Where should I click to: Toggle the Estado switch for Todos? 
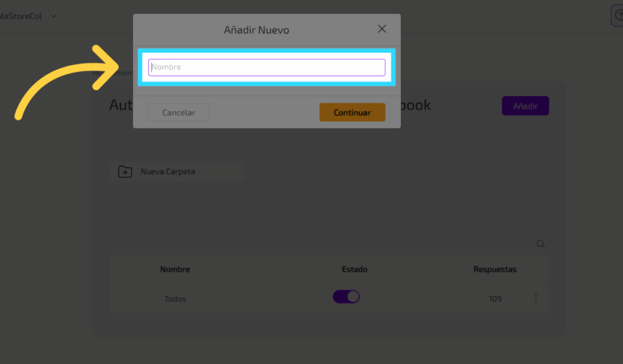click(x=346, y=297)
